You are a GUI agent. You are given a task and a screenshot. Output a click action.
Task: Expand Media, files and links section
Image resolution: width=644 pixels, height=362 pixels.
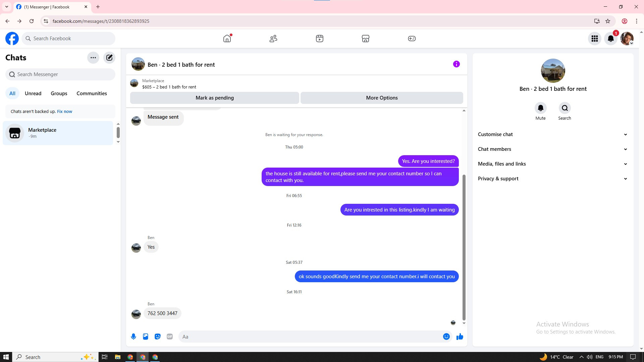click(x=553, y=164)
